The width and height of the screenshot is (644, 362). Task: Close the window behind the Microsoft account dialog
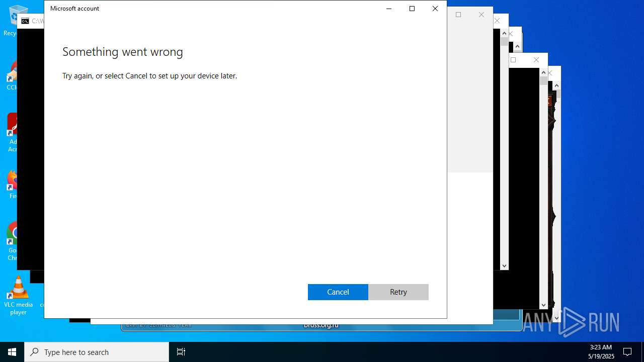481,15
